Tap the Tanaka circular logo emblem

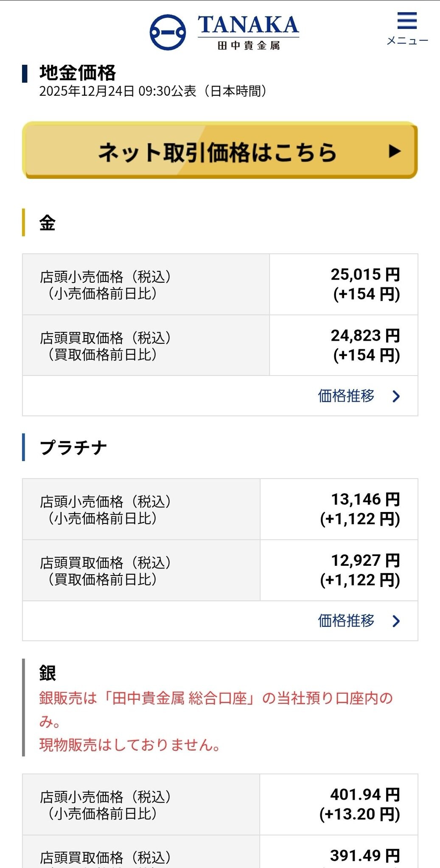point(168,32)
